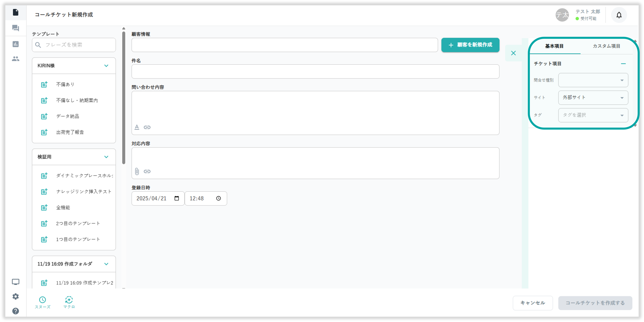Click the text format icon in 問い合わせ内容
The width and height of the screenshot is (644, 322).
137,127
